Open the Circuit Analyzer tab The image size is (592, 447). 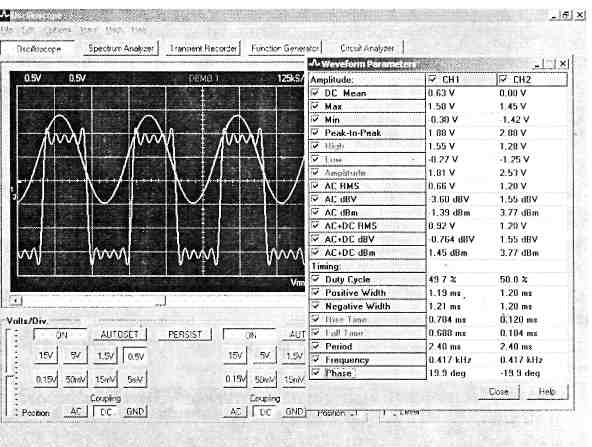coord(367,48)
